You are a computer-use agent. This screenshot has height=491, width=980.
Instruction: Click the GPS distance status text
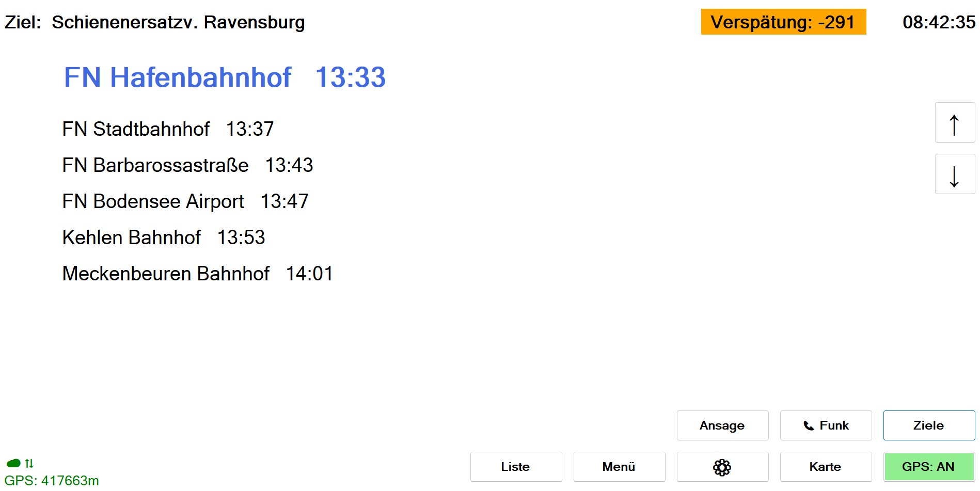point(52,481)
